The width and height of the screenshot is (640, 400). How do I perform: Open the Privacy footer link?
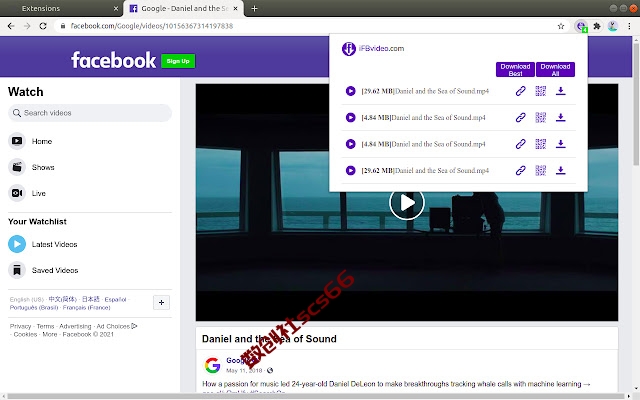(x=20, y=326)
